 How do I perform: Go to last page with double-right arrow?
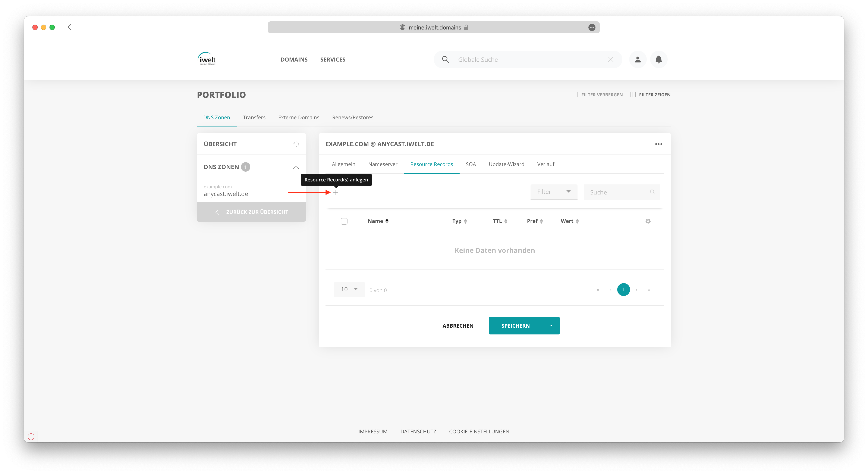pyautogui.click(x=649, y=290)
